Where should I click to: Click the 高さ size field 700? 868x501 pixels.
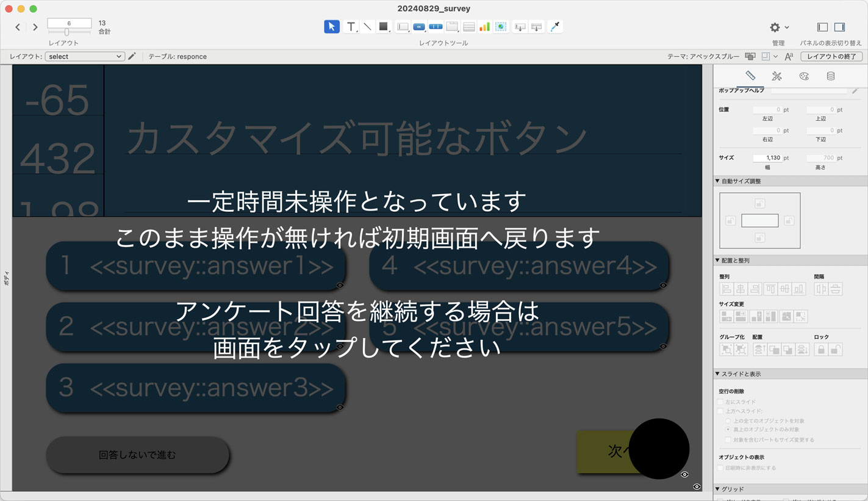[821, 157]
